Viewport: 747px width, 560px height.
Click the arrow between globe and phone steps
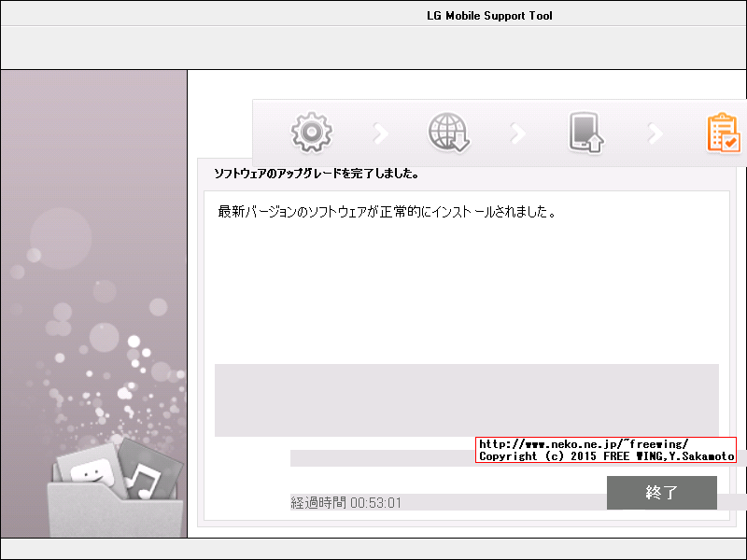click(x=517, y=133)
